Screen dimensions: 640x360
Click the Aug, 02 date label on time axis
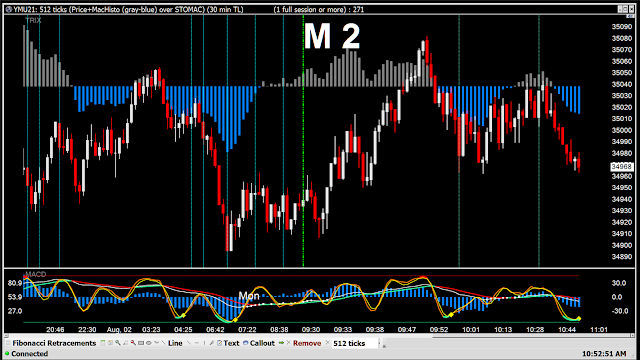click(119, 329)
